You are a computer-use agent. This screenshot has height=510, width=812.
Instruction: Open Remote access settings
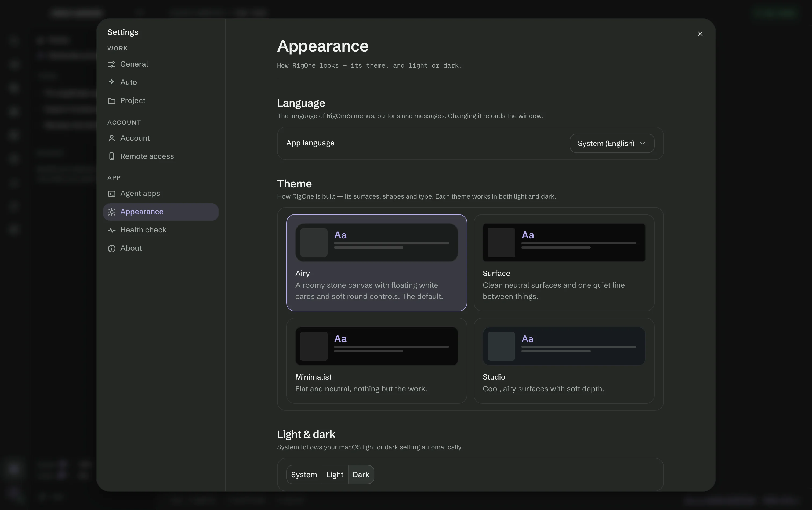point(161,156)
